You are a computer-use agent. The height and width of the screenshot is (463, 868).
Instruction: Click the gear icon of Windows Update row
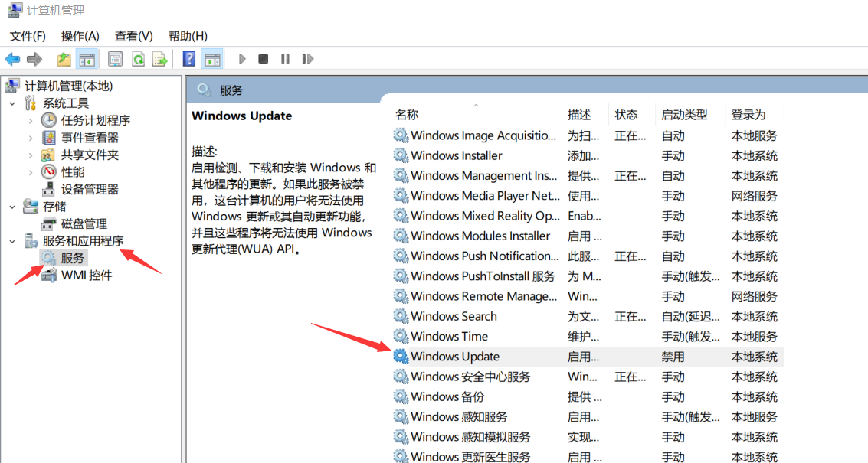(x=401, y=356)
